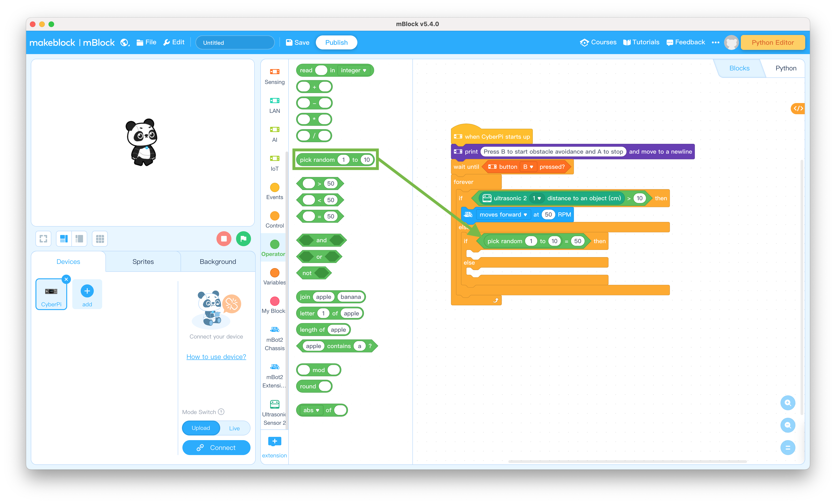Remove the CyberPi device
The image size is (836, 504).
coord(66,279)
